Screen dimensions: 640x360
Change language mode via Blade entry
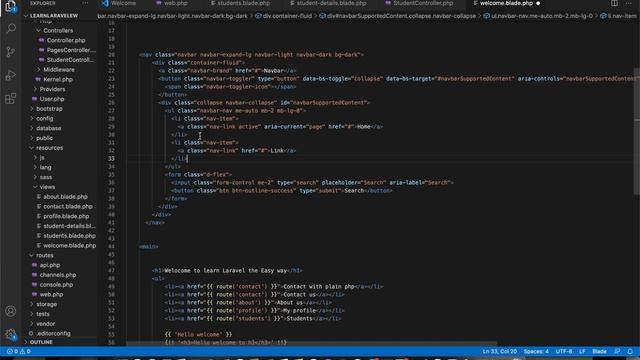click(x=599, y=351)
